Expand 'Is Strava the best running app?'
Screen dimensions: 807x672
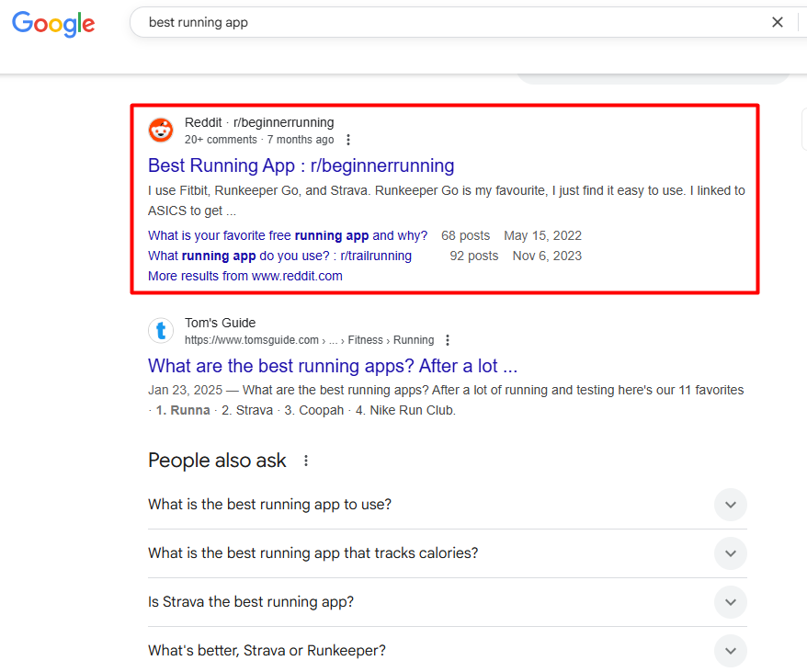coord(448,602)
